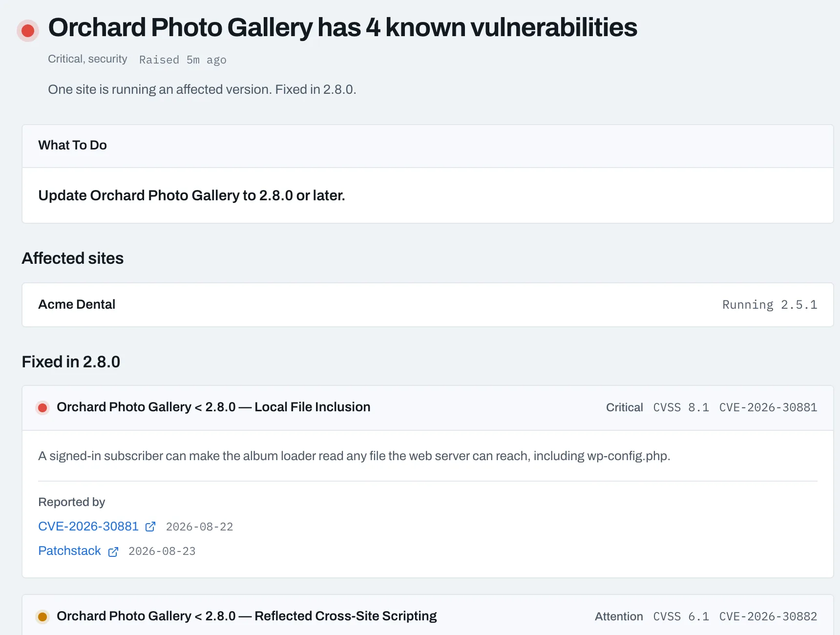Click the 'Affected sites' heading
The image size is (840, 635).
click(73, 258)
